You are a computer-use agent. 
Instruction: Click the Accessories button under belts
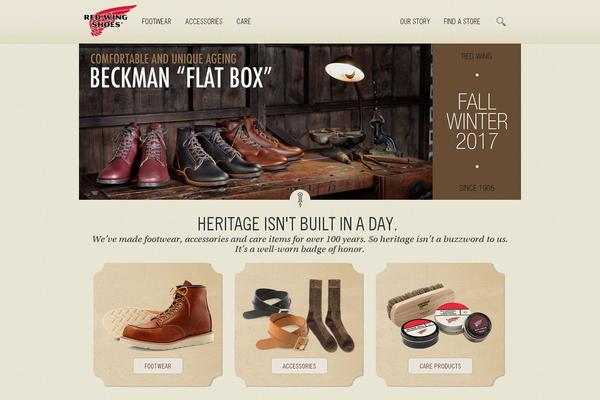[299, 366]
